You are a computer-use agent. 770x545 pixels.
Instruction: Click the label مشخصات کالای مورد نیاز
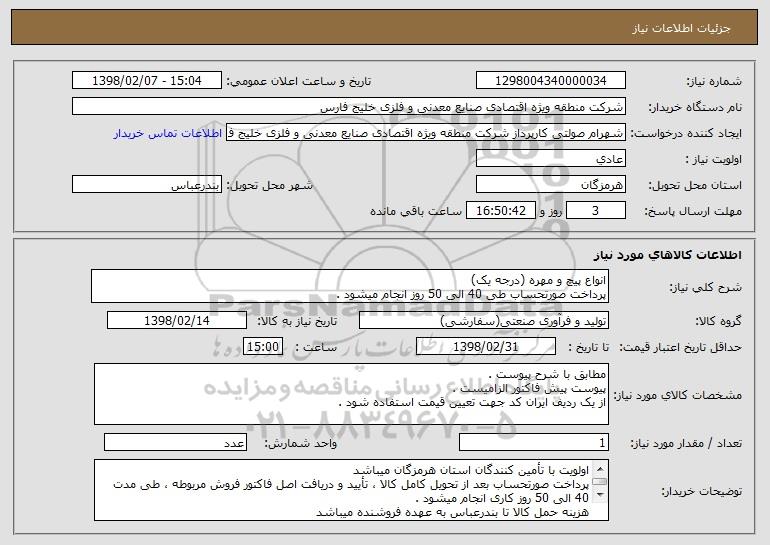click(678, 395)
